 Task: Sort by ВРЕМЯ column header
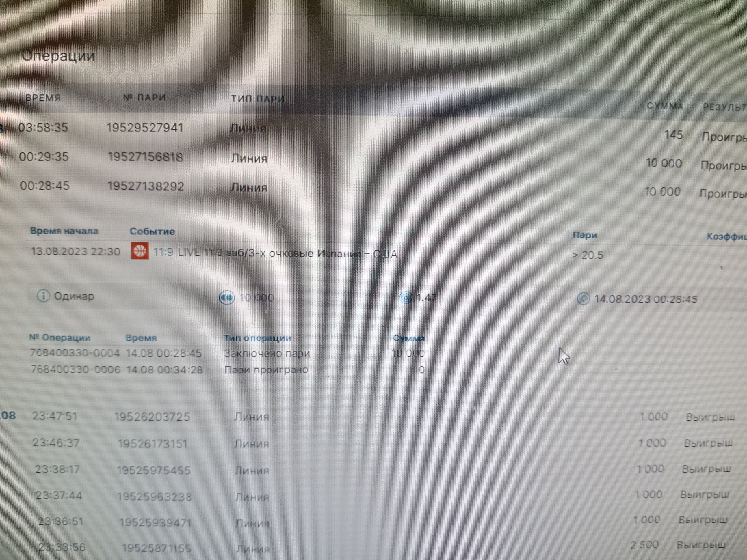click(43, 98)
